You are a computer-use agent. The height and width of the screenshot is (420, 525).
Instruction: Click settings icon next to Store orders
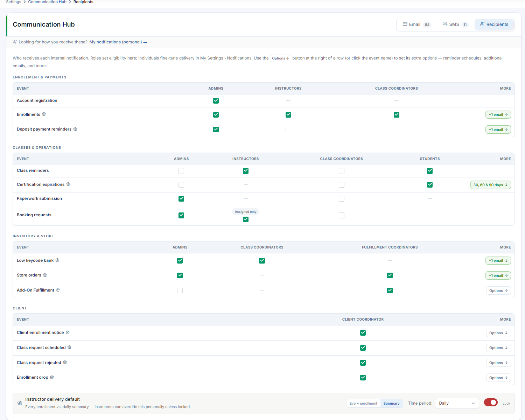pyautogui.click(x=45, y=275)
